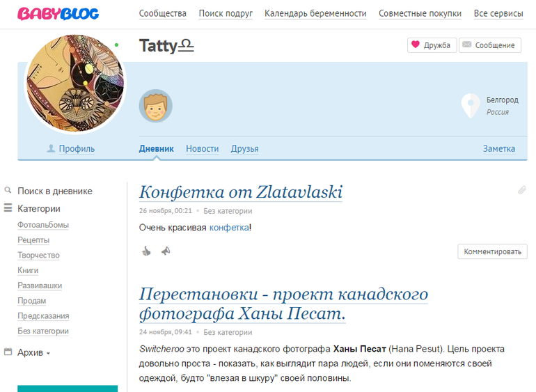The width and height of the screenshot is (536, 392).
Task: Open Все сервисы menu item
Action: 498,14
